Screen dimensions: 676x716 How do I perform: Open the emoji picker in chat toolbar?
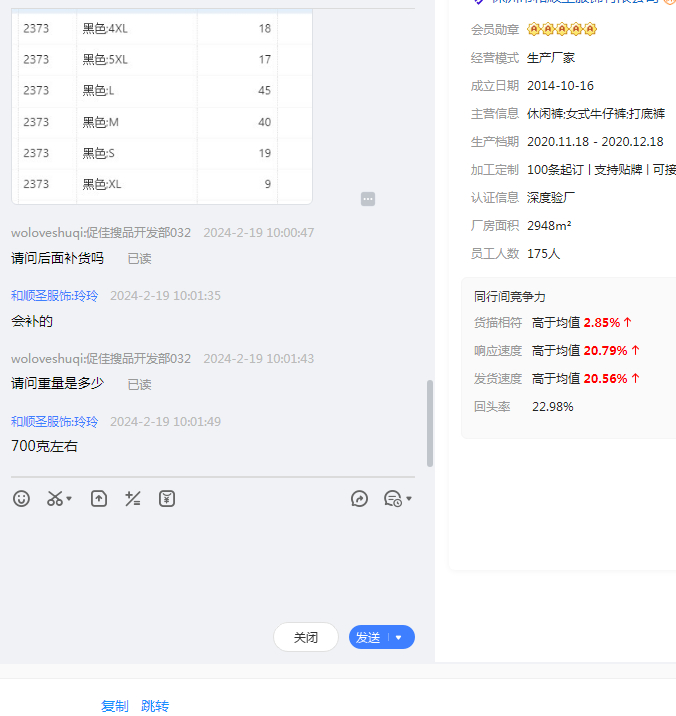point(21,499)
